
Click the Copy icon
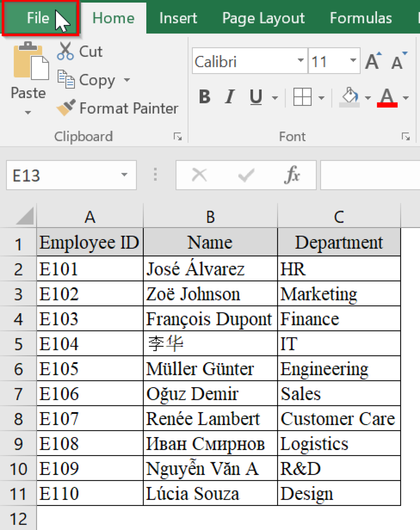(x=67, y=79)
